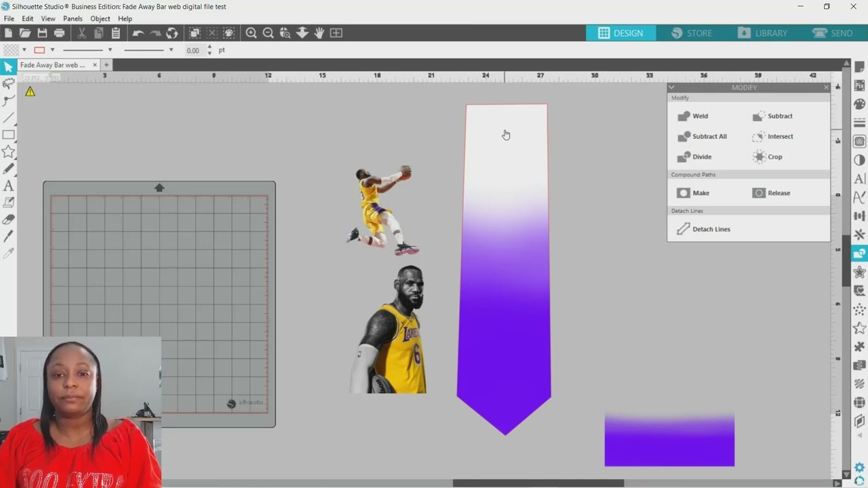Select the star Flexishapes tool
The image size is (868, 488).
(x=8, y=151)
